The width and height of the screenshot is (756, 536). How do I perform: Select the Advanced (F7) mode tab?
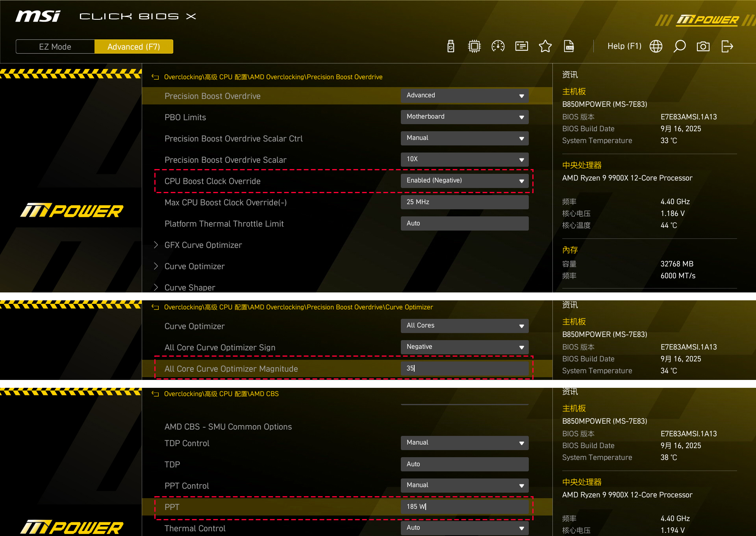point(134,47)
